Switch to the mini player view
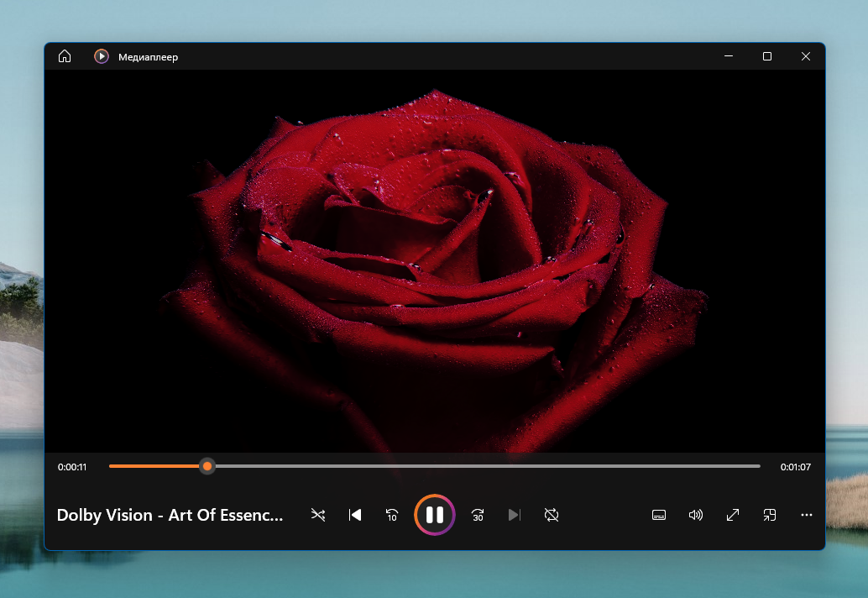Image resolution: width=868 pixels, height=598 pixels. [x=770, y=515]
